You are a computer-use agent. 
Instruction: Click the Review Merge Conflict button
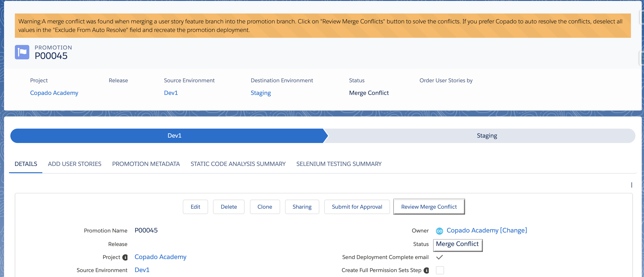429,207
